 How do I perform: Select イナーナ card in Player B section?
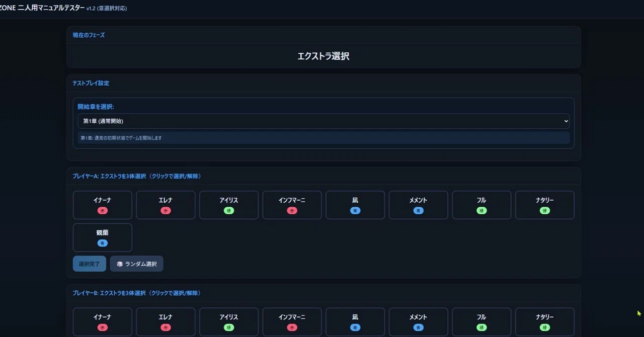pyautogui.click(x=103, y=322)
